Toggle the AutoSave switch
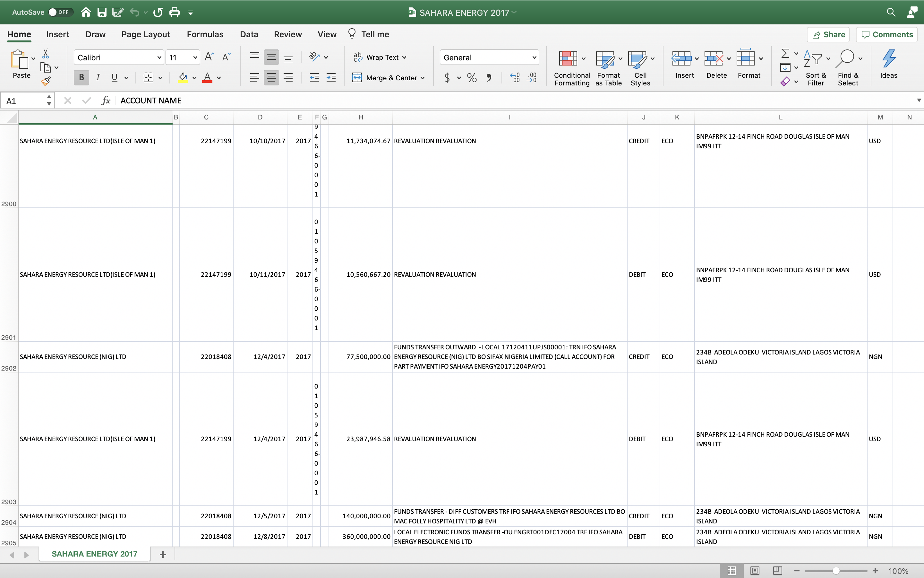Image resolution: width=924 pixels, height=578 pixels. pos(60,12)
